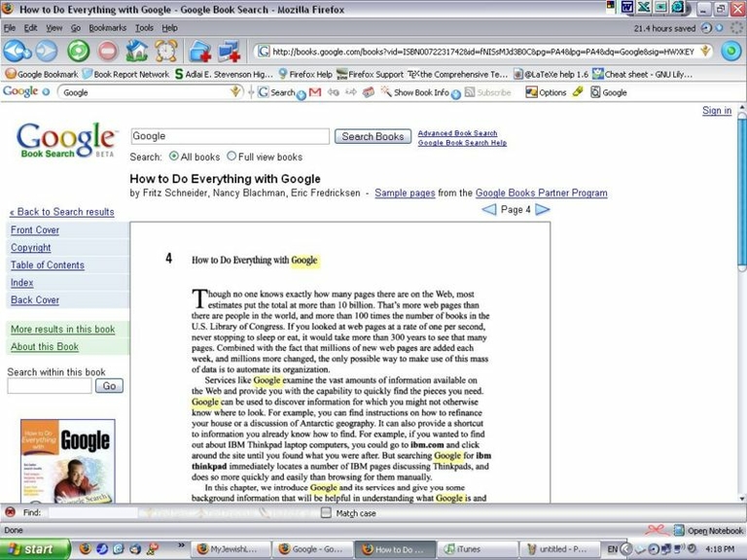Click the Google logo in the toolbar
747x560 pixels.
[20, 91]
